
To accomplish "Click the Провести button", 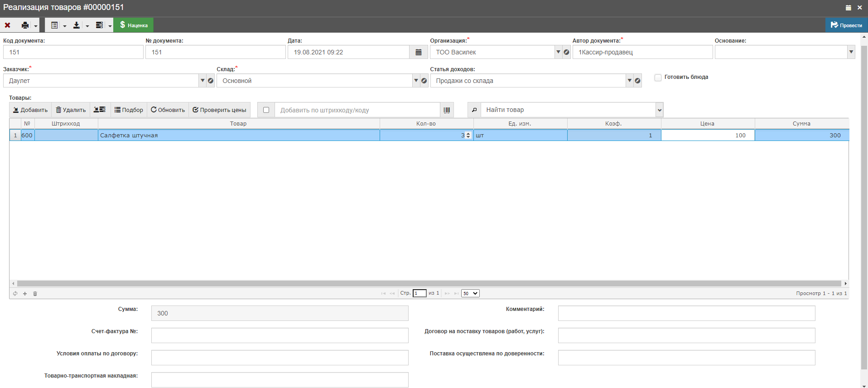I will pos(846,25).
